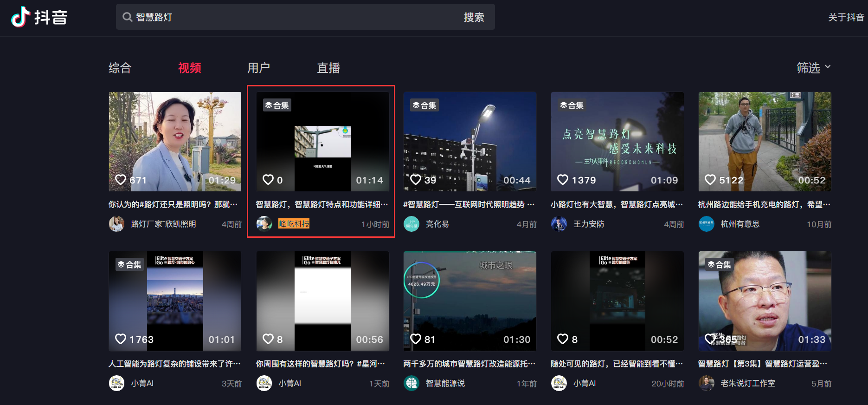
Task: Open author link 王力安防
Action: tap(589, 224)
